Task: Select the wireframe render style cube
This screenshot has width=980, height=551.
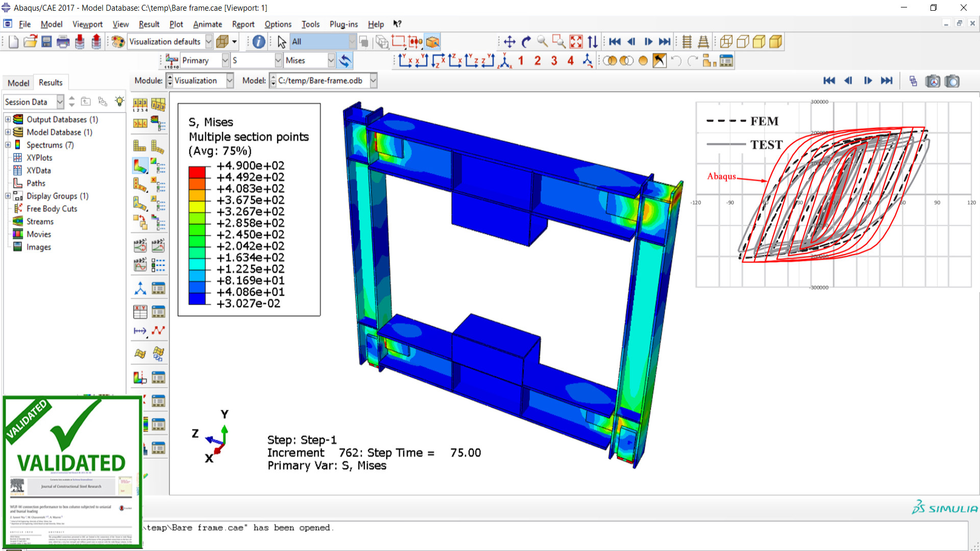Action: pyautogui.click(x=726, y=42)
